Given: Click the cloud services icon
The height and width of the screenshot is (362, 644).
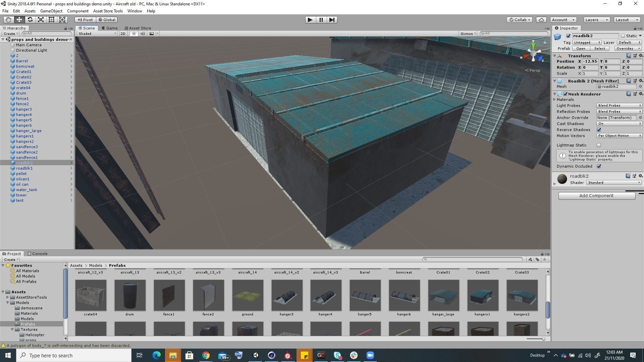Looking at the screenshot, I should pos(541,20).
